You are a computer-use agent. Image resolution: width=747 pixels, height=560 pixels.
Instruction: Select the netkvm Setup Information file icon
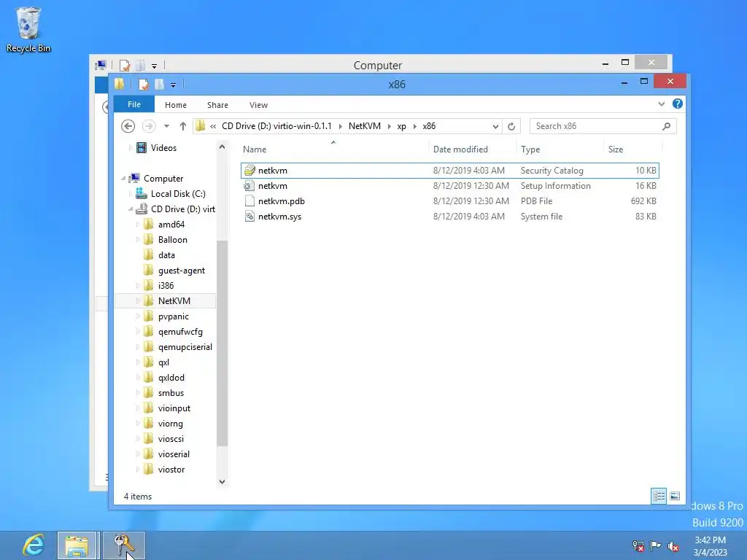249,186
